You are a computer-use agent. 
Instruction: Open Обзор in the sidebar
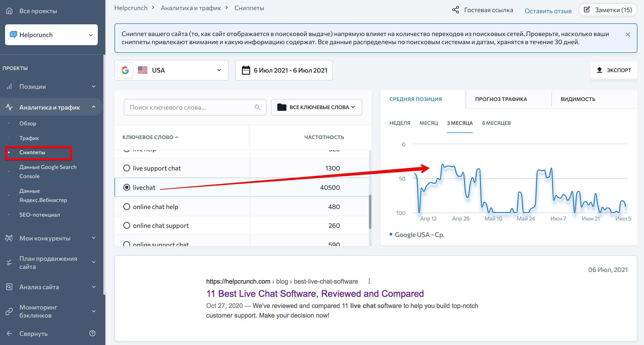(x=28, y=123)
